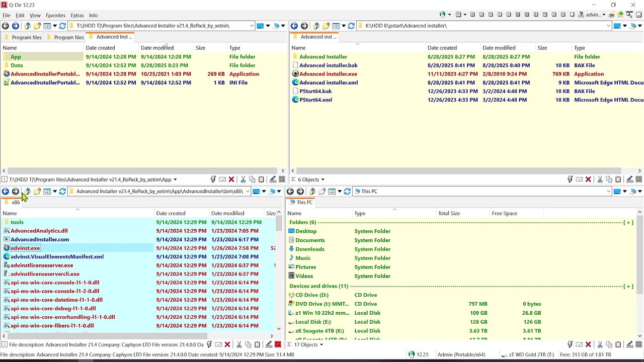The width and height of the screenshot is (644, 362).
Task: Click the monitor icon beside top-left address bar
Action: point(260,26)
